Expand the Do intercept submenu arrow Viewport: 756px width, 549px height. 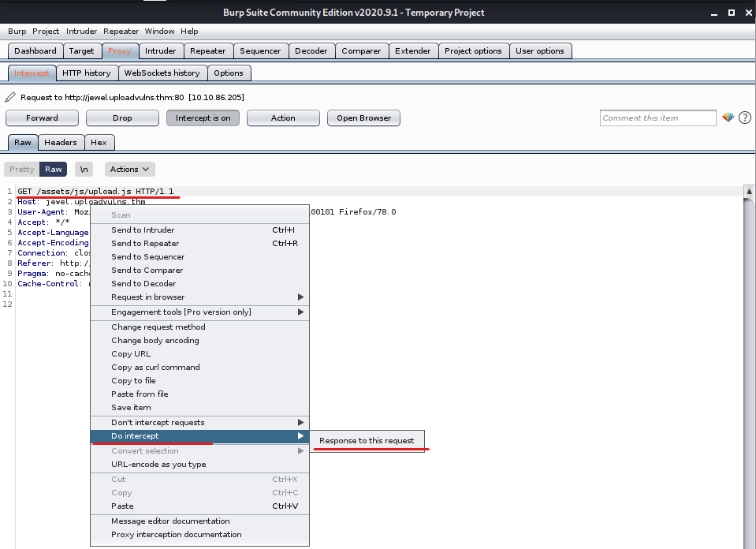tap(300, 435)
